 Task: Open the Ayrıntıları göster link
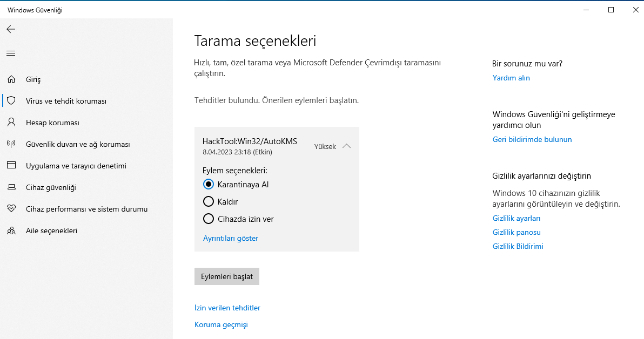coord(231,238)
